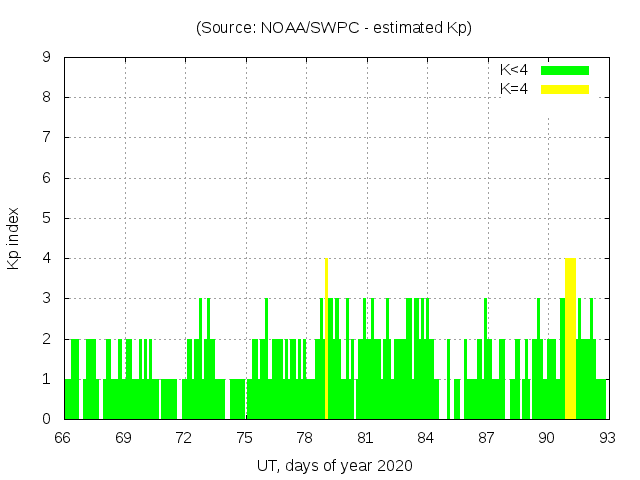Click the x-axis tick label 66
Screen dimensions: 640x480
[63, 438]
